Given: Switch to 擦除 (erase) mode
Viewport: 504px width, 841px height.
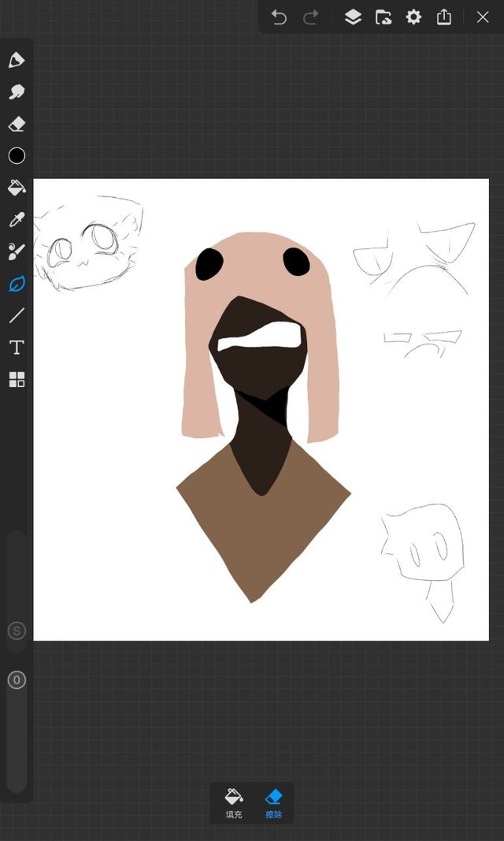Looking at the screenshot, I should coord(273,802).
